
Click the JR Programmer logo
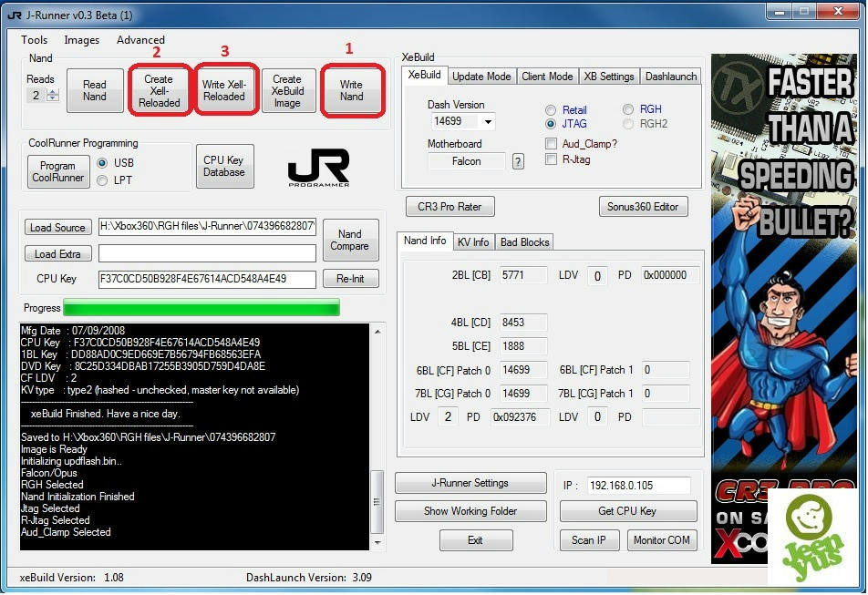tap(318, 167)
